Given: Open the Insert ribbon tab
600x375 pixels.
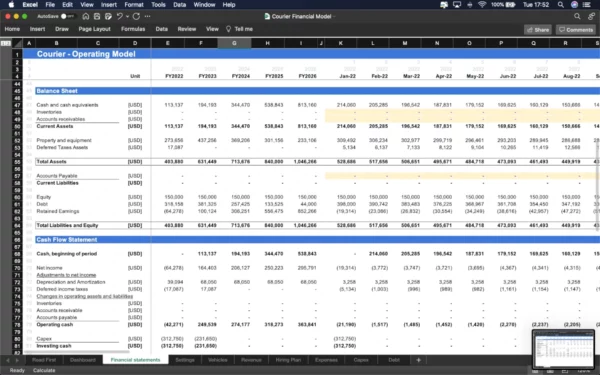Looking at the screenshot, I should click(38, 29).
